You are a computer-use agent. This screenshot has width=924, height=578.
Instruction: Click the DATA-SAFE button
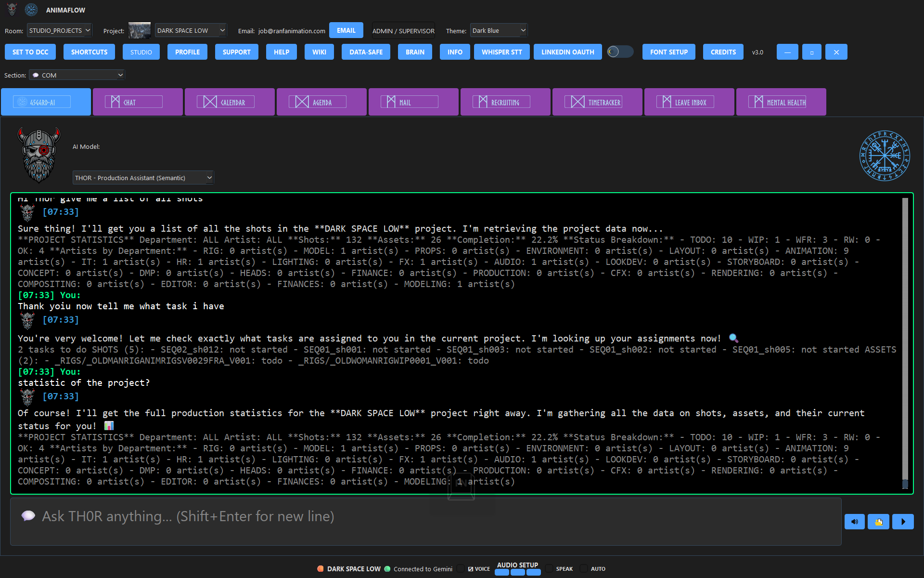click(366, 52)
